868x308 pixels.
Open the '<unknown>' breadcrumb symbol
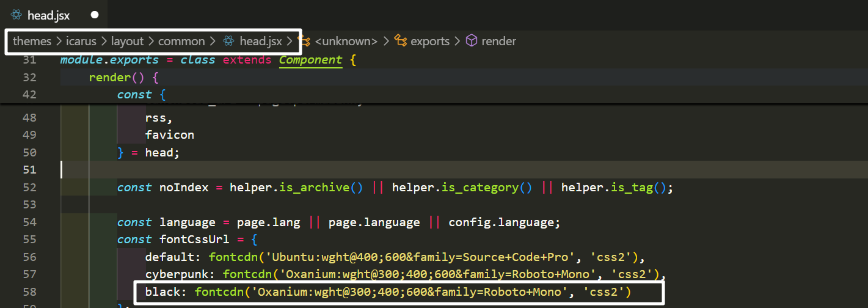point(346,42)
